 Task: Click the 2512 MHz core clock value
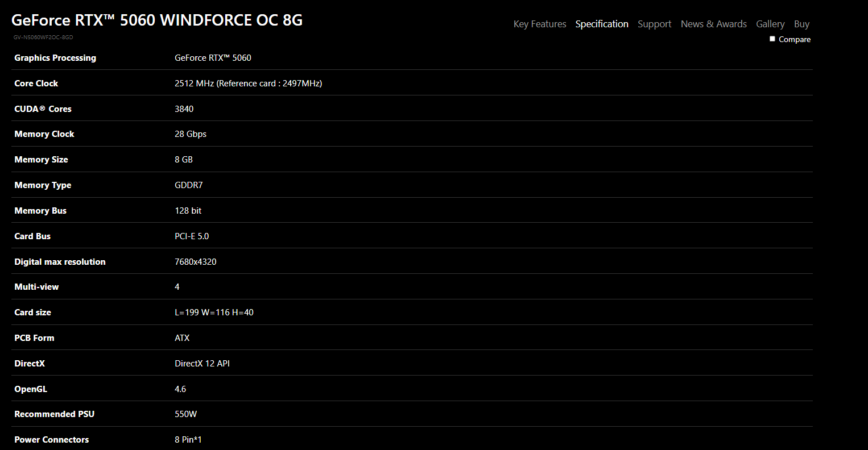248,84
